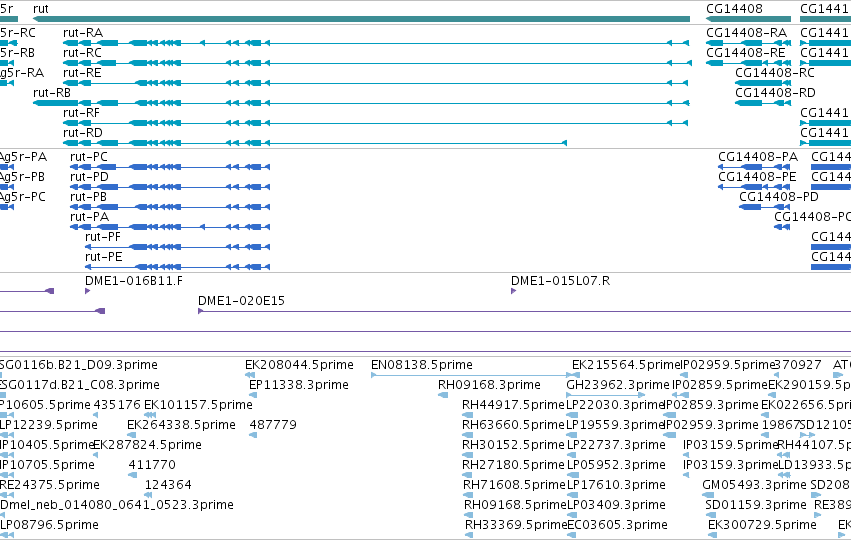851x540 pixels.
Task: Click the RH09168.5prime EST label
Action: (515, 505)
